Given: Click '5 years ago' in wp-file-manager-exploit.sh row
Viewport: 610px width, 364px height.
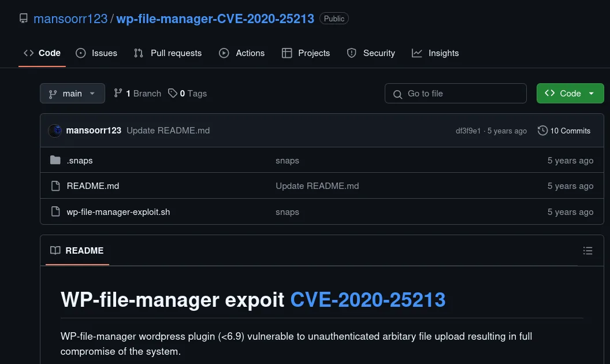Looking at the screenshot, I should click(570, 212).
